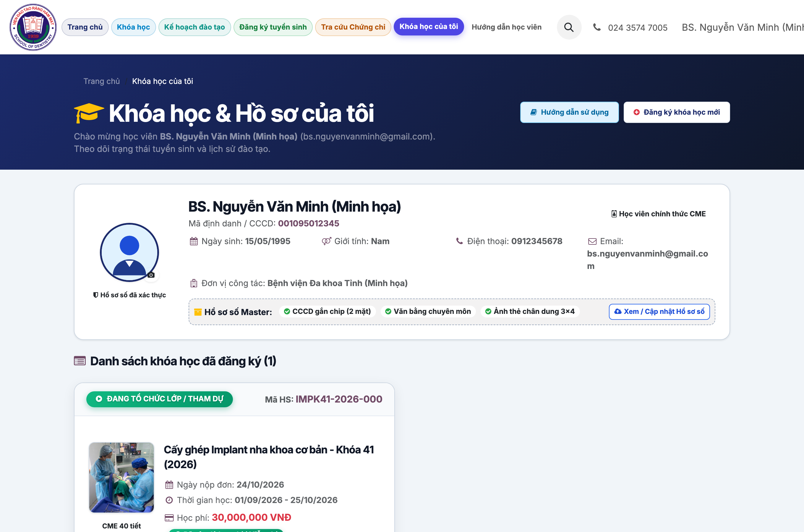Click Hướng dẫn sử dụng button

pos(569,112)
